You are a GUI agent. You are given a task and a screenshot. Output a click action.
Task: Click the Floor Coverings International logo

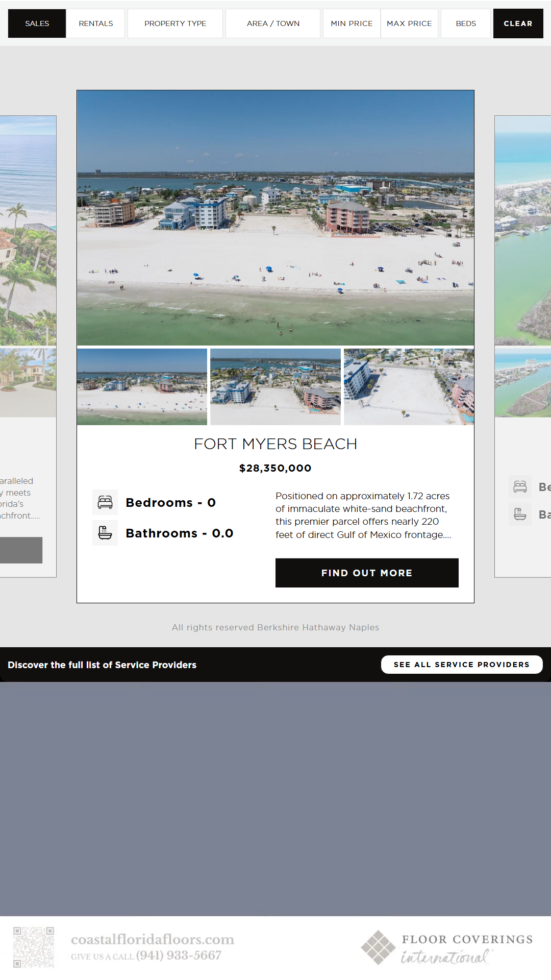[x=446, y=947]
